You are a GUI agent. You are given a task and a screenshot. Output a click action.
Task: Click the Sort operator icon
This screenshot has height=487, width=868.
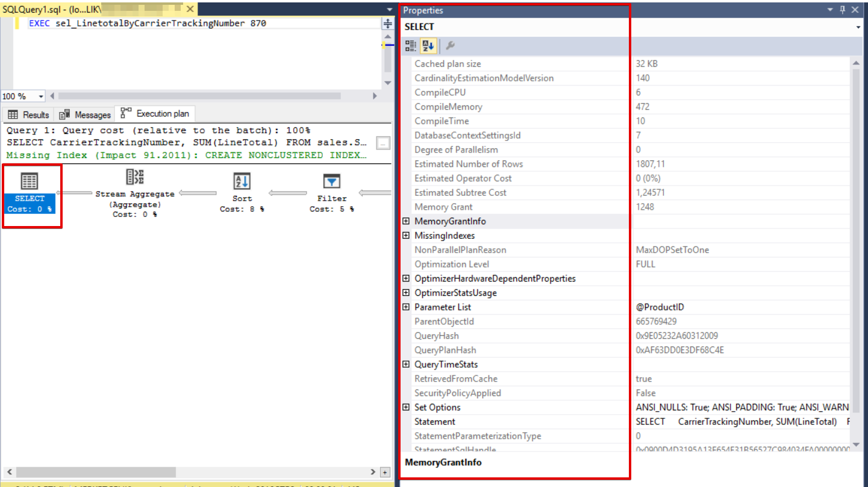point(242,181)
